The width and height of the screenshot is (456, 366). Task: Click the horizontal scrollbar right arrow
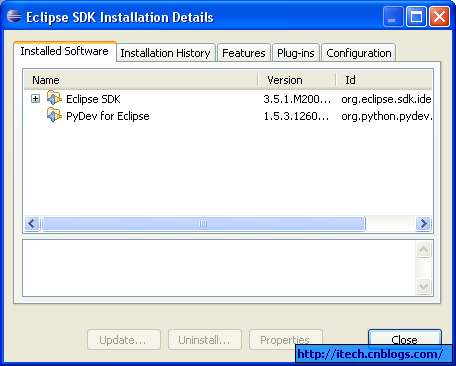424,223
